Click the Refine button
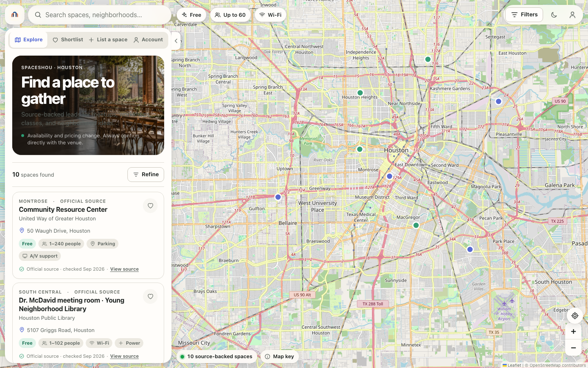Screen dimensions: 588x368 tap(146, 175)
